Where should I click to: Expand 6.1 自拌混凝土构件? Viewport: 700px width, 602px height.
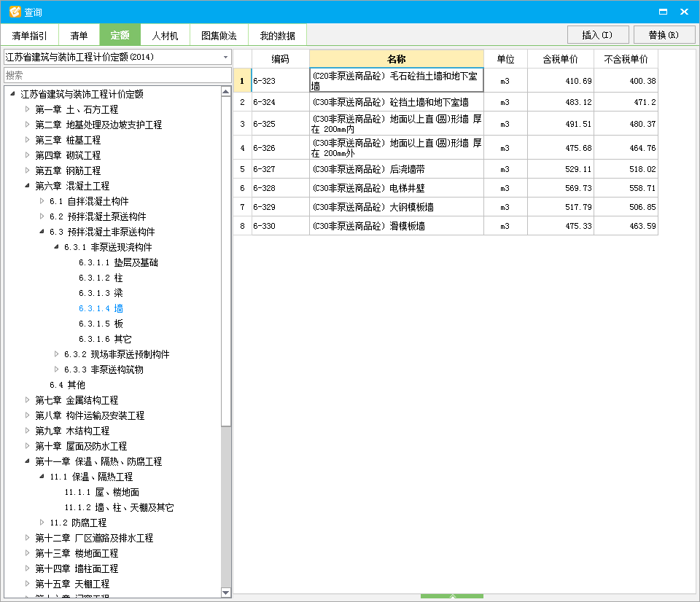(42, 201)
